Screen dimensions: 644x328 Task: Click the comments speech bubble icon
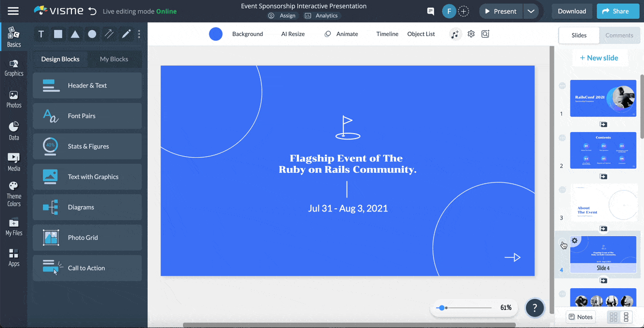430,11
